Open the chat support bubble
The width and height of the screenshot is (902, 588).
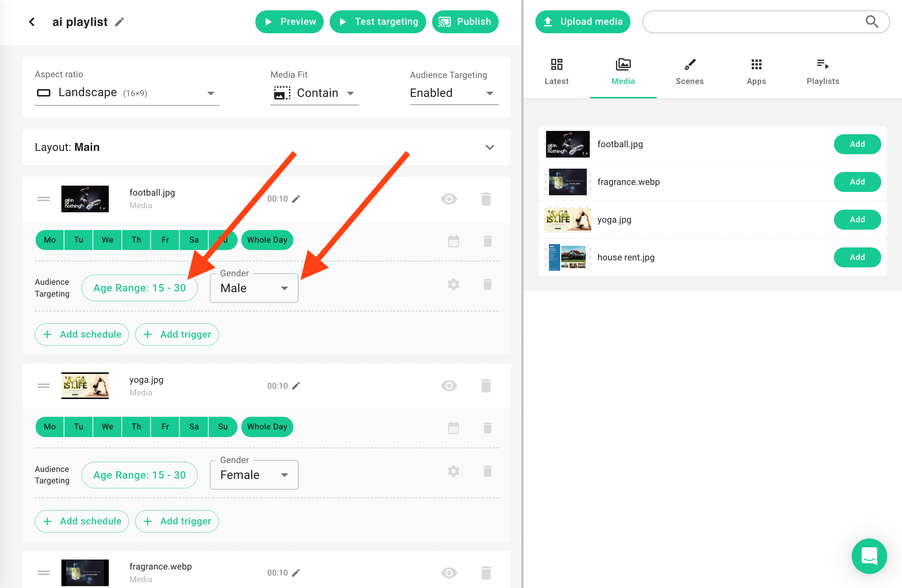869,556
